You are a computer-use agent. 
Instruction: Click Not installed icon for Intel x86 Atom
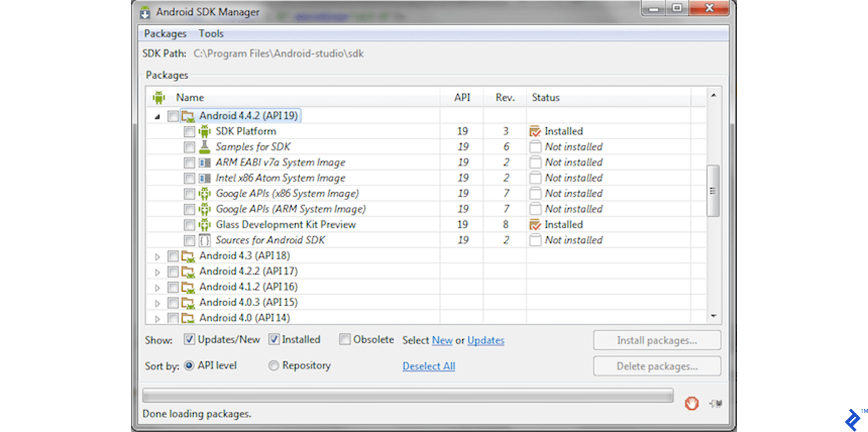click(535, 178)
